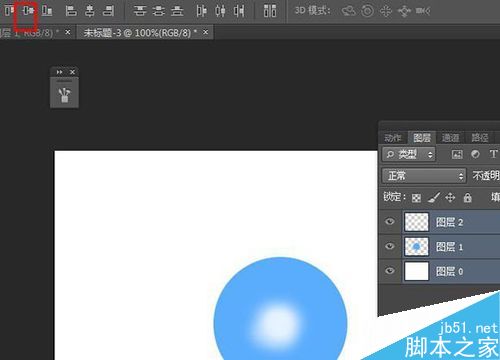The image size is (500, 360).
Task: Enable lock transparent pixels icon
Action: (416, 198)
